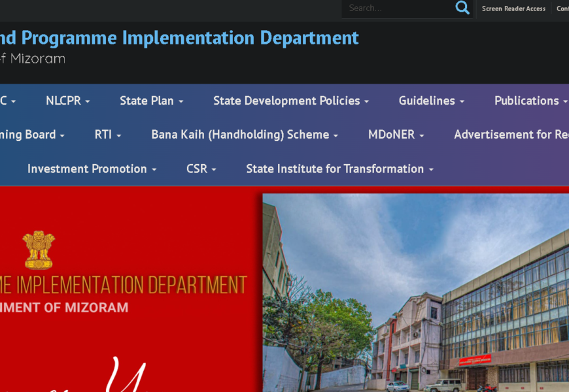Open the CSR dropdown menu
This screenshot has width=569, height=392.
click(x=201, y=169)
